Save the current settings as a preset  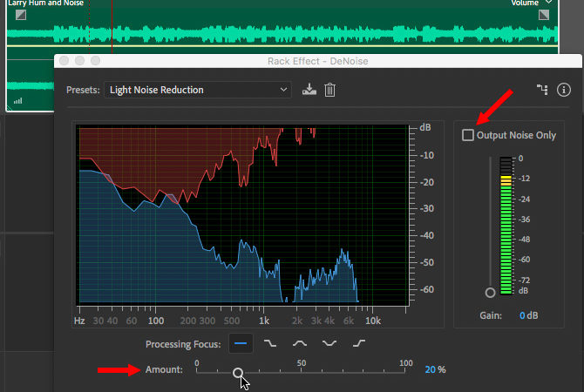[309, 90]
